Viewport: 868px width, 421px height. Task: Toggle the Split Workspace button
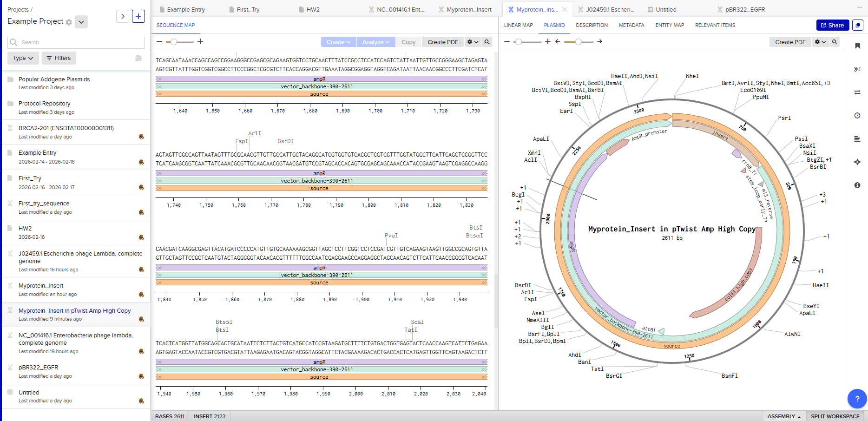click(x=835, y=416)
